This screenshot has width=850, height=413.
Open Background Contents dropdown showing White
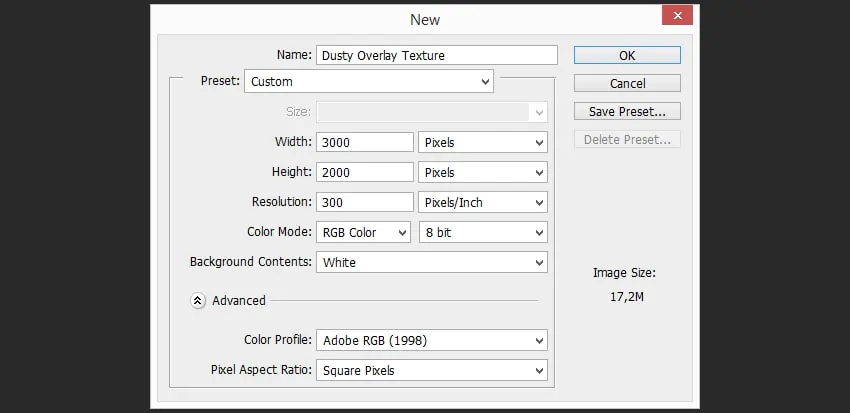click(x=432, y=262)
